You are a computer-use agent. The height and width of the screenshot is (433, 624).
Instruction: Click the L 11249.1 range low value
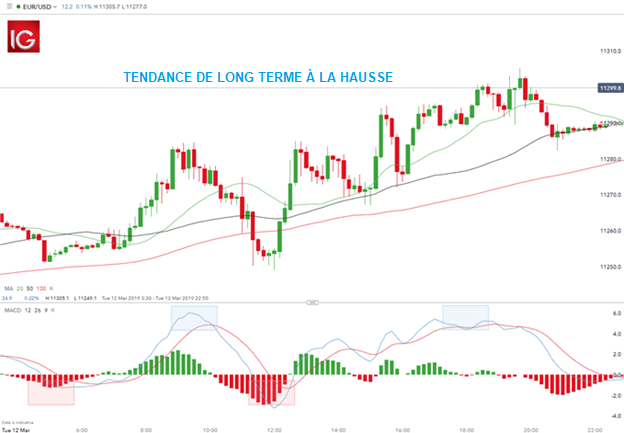[84, 298]
